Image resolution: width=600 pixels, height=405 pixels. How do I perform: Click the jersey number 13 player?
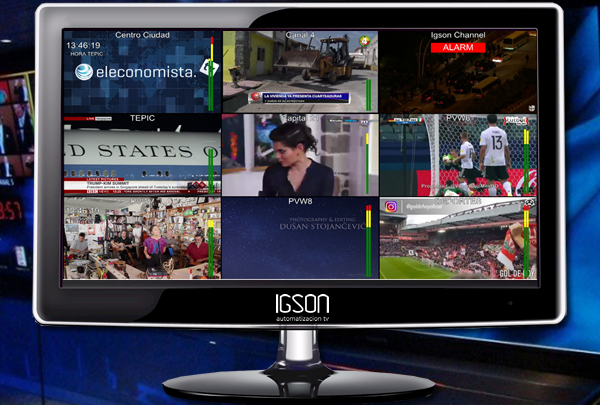pyautogui.click(x=494, y=153)
